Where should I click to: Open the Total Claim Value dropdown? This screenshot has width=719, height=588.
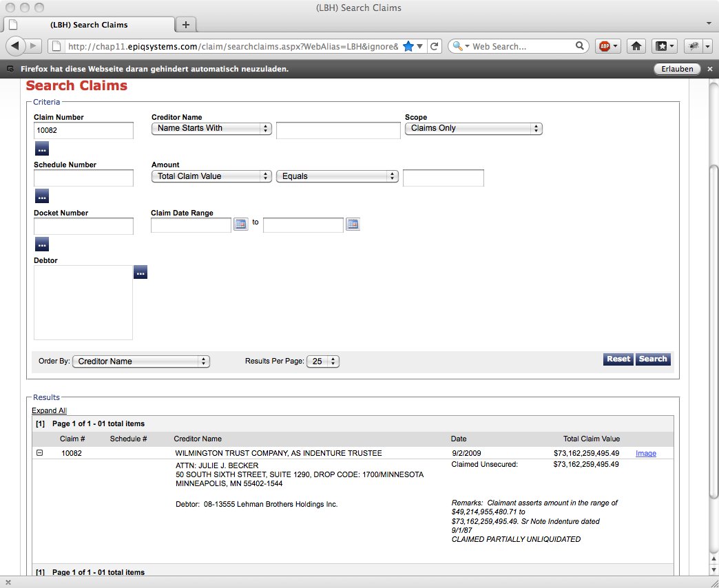(211, 176)
